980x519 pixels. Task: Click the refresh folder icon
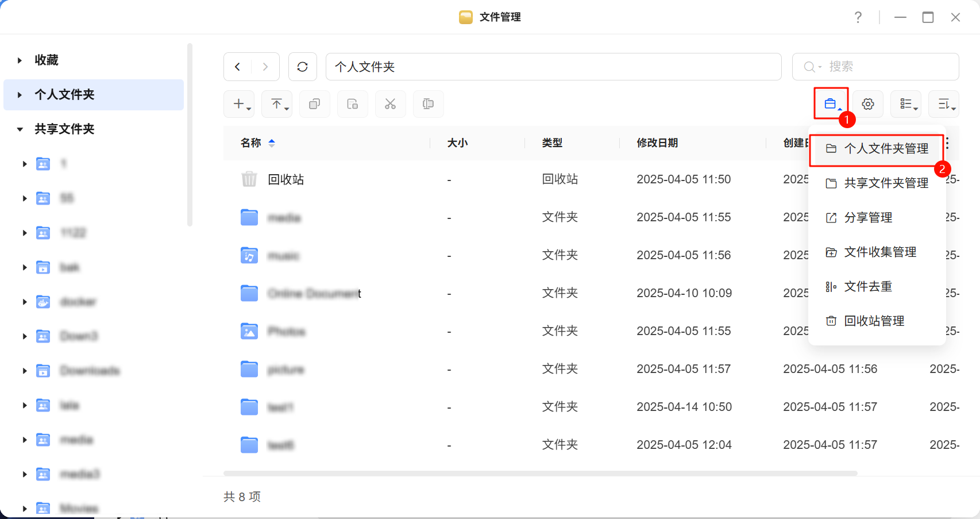[303, 67]
